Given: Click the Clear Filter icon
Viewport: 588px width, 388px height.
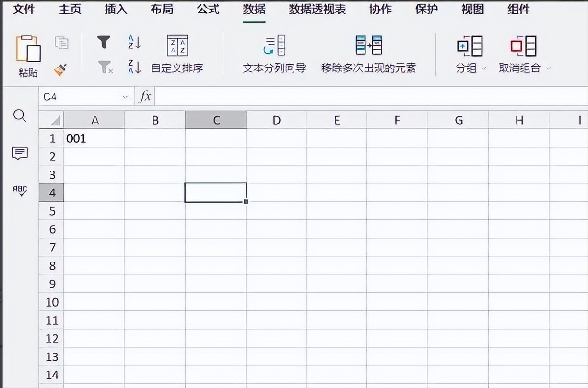Looking at the screenshot, I should pyautogui.click(x=103, y=67).
